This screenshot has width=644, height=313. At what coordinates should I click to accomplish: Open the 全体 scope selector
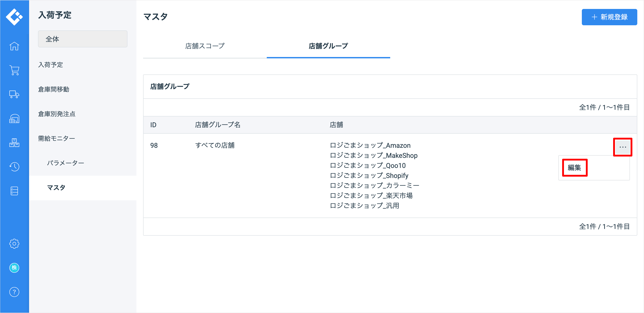click(x=83, y=39)
